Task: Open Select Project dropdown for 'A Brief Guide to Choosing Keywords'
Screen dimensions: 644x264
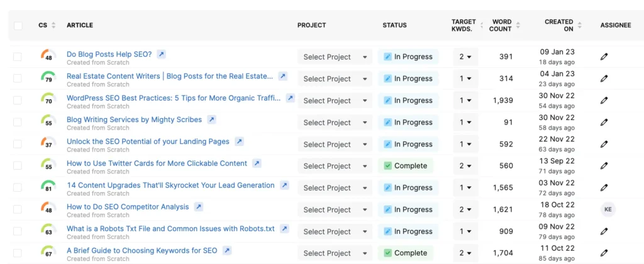Action: (x=335, y=253)
